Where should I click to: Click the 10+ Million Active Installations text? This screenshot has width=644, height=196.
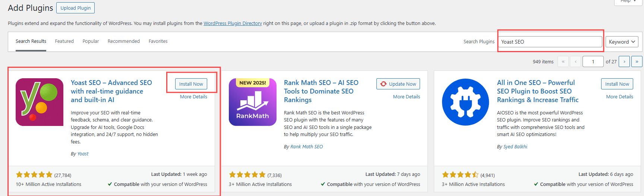click(x=48, y=184)
